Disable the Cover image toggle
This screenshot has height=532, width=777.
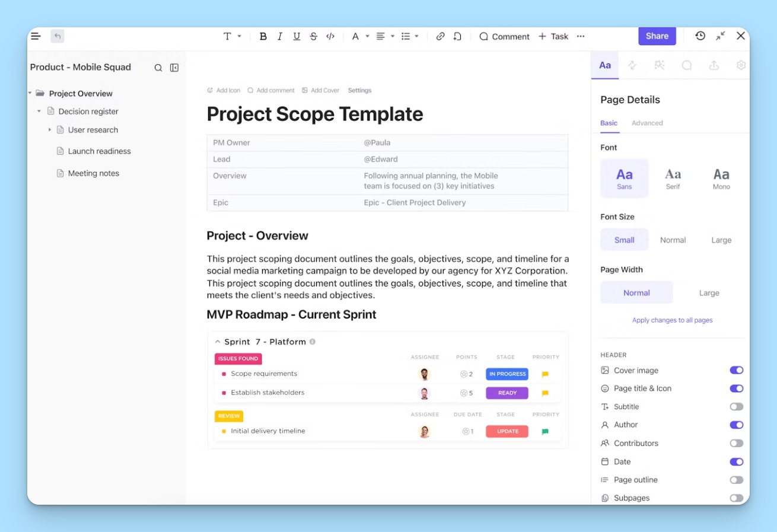736,370
